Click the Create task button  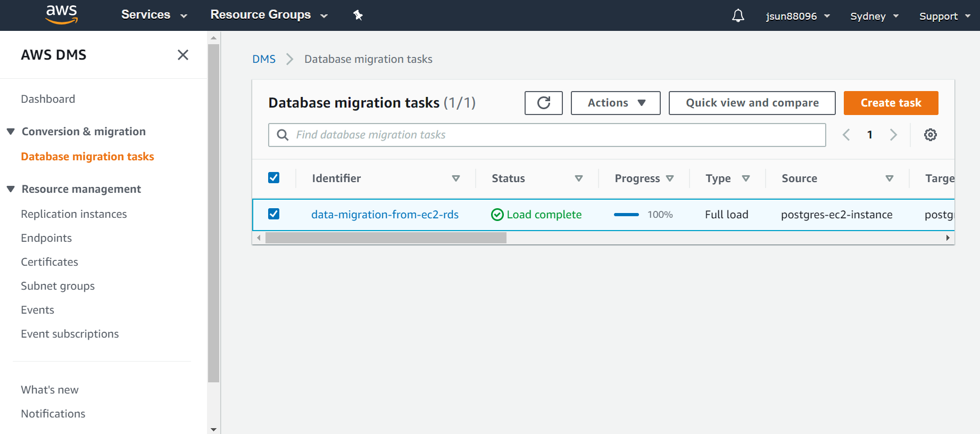coord(891,103)
